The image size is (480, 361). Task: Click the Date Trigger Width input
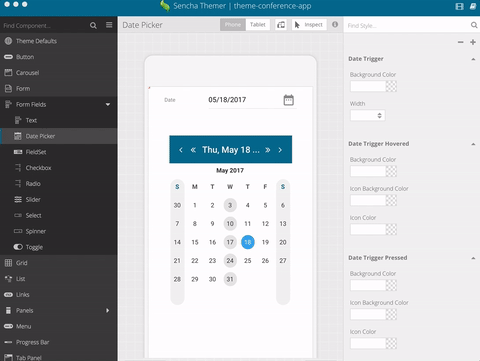click(364, 115)
